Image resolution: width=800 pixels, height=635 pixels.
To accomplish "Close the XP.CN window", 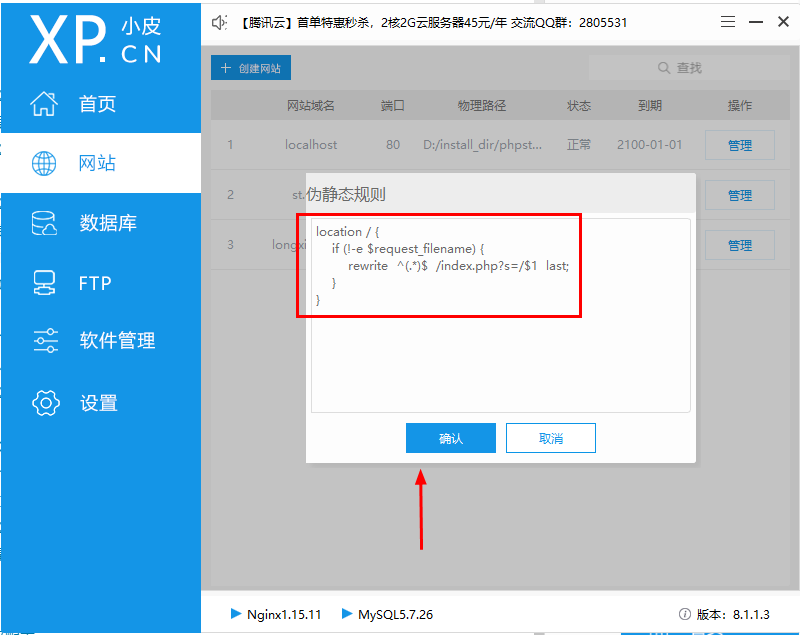I will pos(783,21).
